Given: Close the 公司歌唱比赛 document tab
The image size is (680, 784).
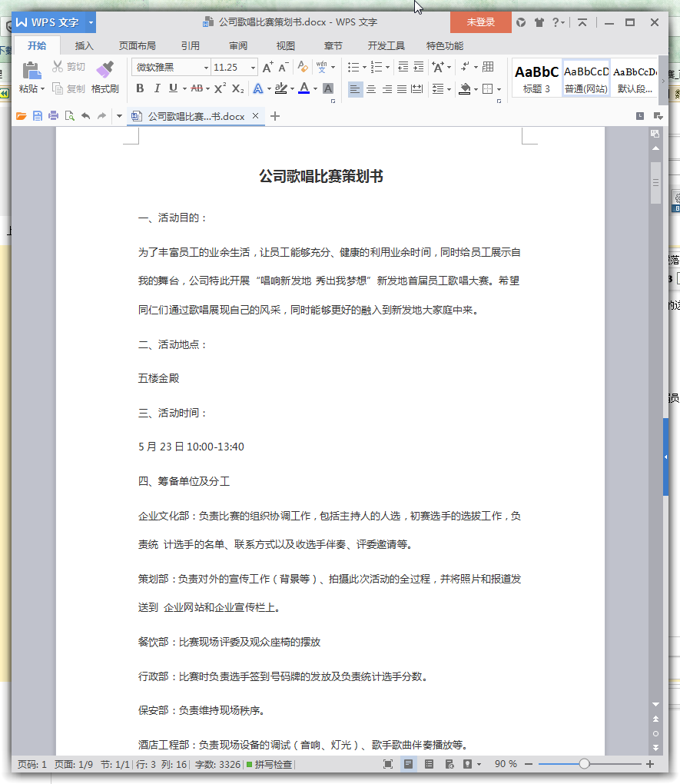Looking at the screenshot, I should (x=256, y=116).
